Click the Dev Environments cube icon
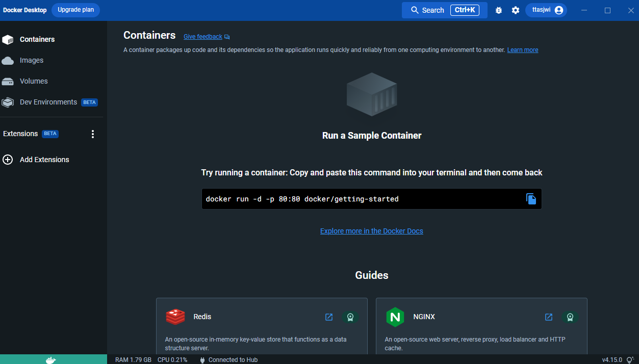This screenshot has height=364, width=639. coord(8,102)
